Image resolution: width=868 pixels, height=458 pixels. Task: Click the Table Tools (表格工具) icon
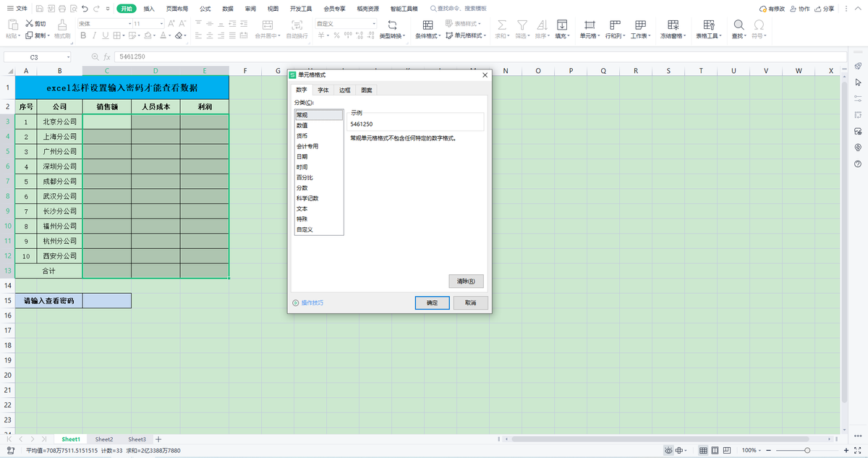(x=708, y=25)
